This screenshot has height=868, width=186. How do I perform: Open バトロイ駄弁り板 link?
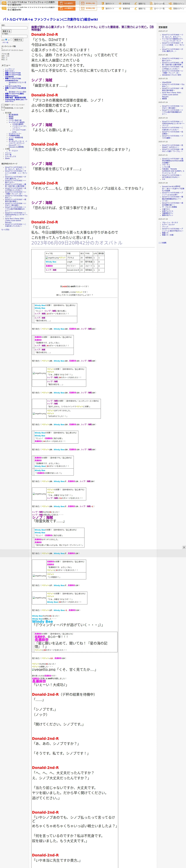tap(15, 120)
